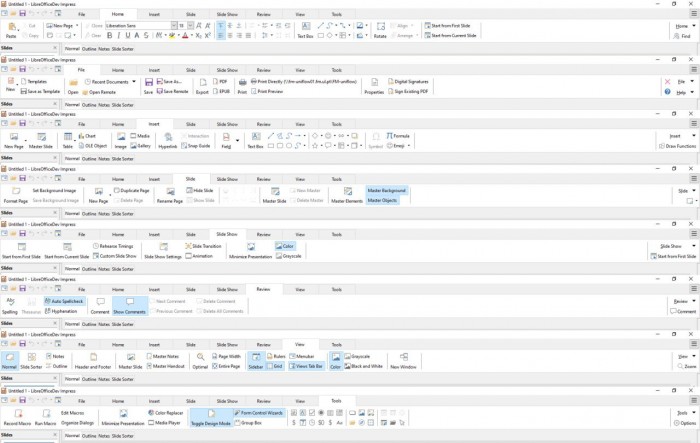Screen dimensions: 700x443
Task: Click Set Background Image in Slide ribbon
Action: (54, 191)
